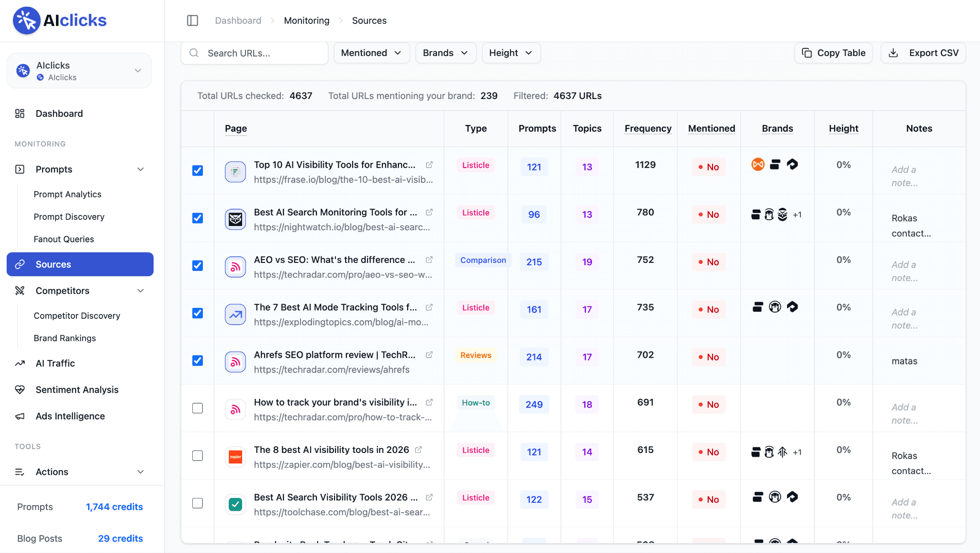Open Prompt Discovery in sidebar

[69, 216]
